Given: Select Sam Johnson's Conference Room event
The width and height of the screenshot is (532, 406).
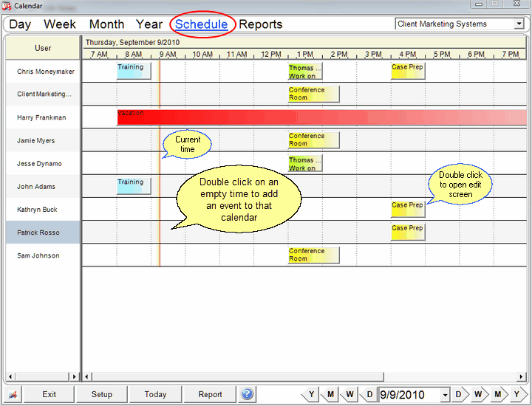Looking at the screenshot, I should pyautogui.click(x=313, y=255).
